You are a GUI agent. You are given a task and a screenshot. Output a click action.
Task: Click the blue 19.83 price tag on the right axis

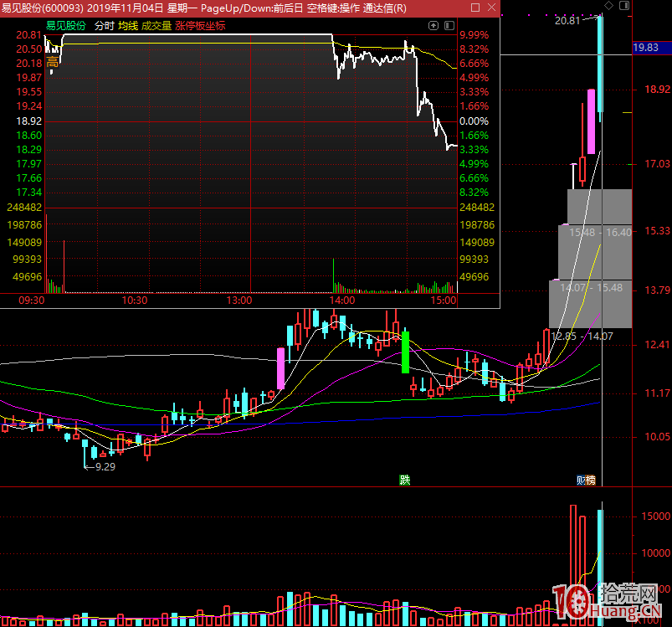tap(652, 48)
